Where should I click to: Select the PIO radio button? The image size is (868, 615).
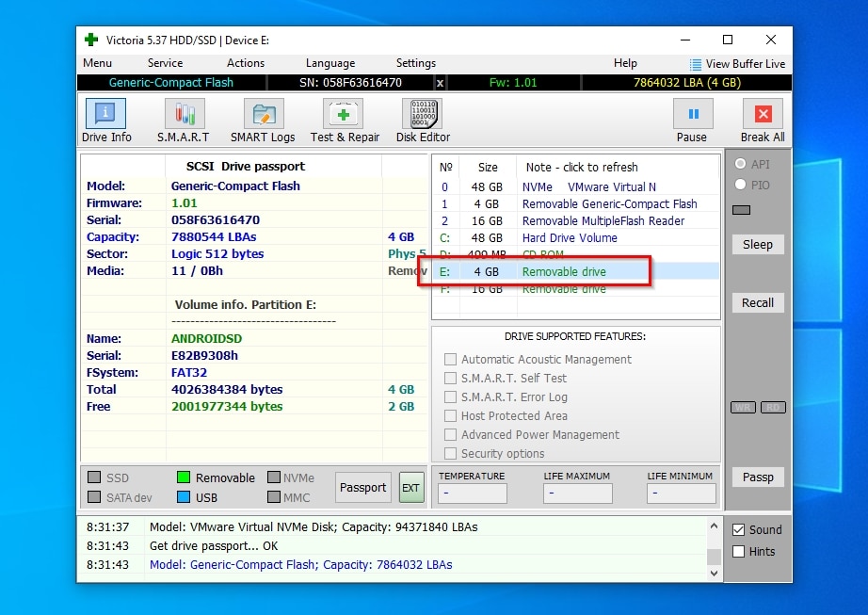point(740,185)
